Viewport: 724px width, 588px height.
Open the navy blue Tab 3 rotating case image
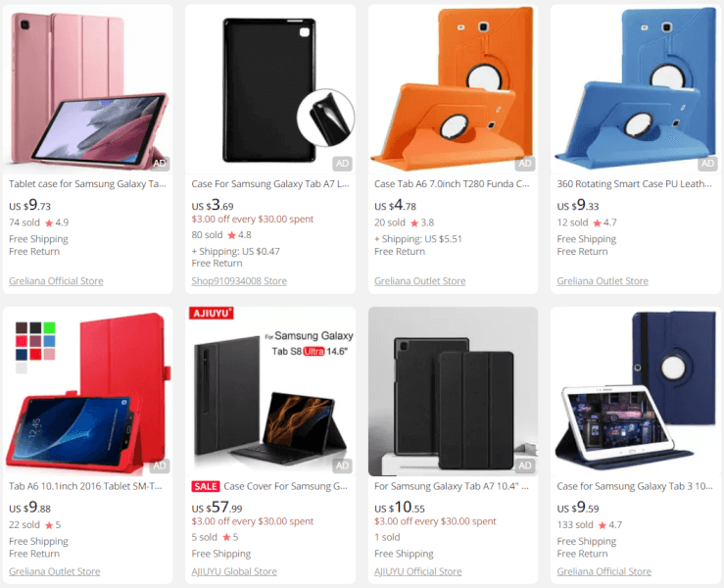[x=636, y=391]
